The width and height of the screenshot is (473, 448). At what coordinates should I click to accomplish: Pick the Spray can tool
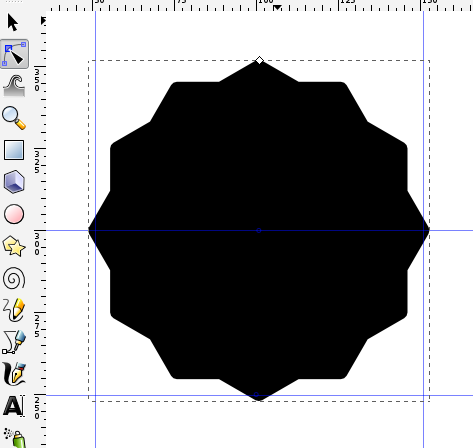point(15,438)
